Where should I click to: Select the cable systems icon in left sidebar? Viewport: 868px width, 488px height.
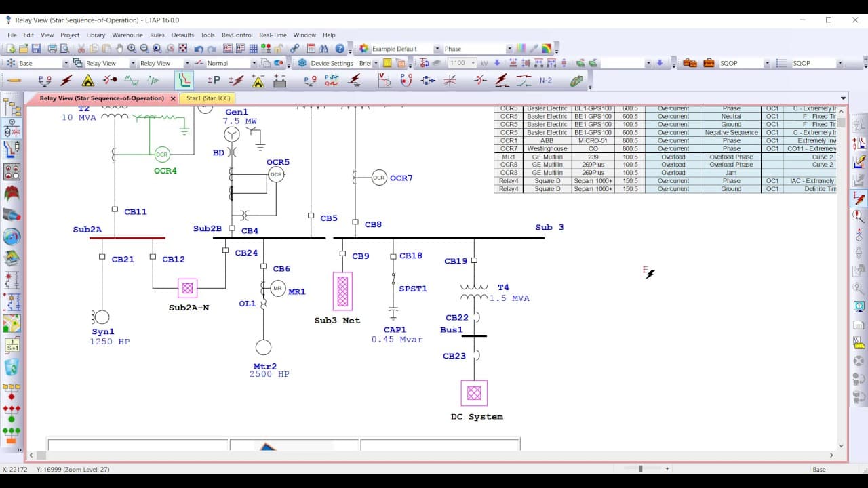[x=12, y=216]
